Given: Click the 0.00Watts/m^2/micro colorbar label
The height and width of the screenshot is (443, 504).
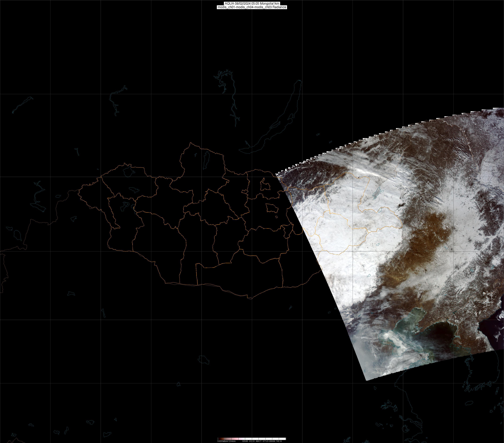Looking at the screenshot, I should point(226,441).
